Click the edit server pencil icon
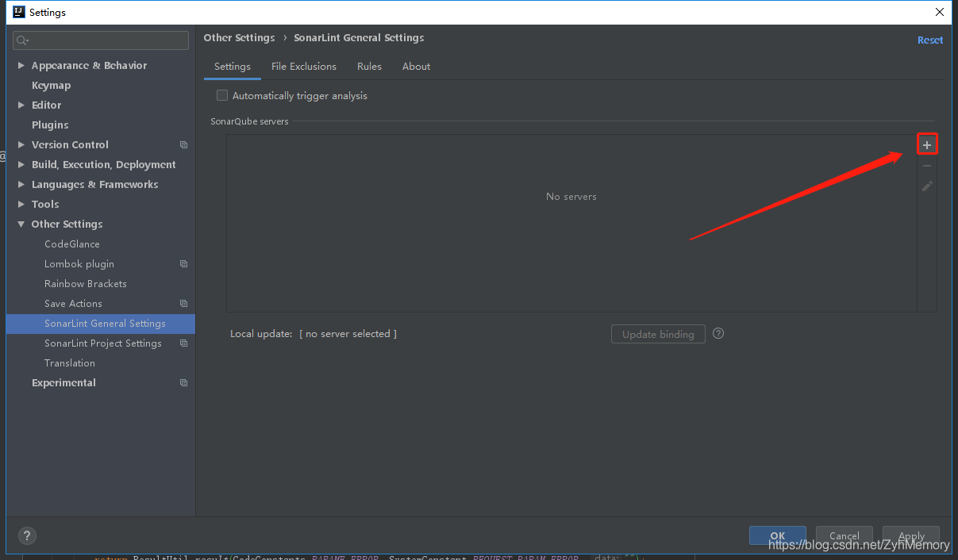 [x=927, y=186]
